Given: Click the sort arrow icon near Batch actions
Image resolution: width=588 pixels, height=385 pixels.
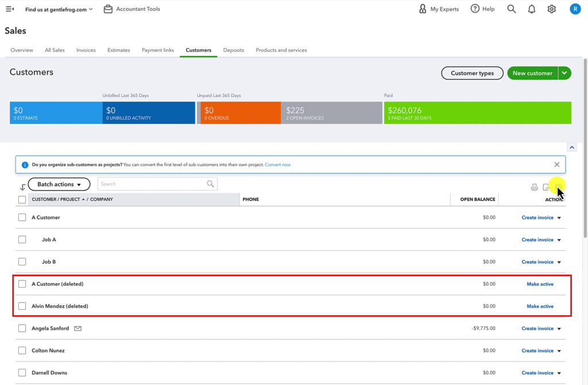Looking at the screenshot, I should pyautogui.click(x=23, y=186).
